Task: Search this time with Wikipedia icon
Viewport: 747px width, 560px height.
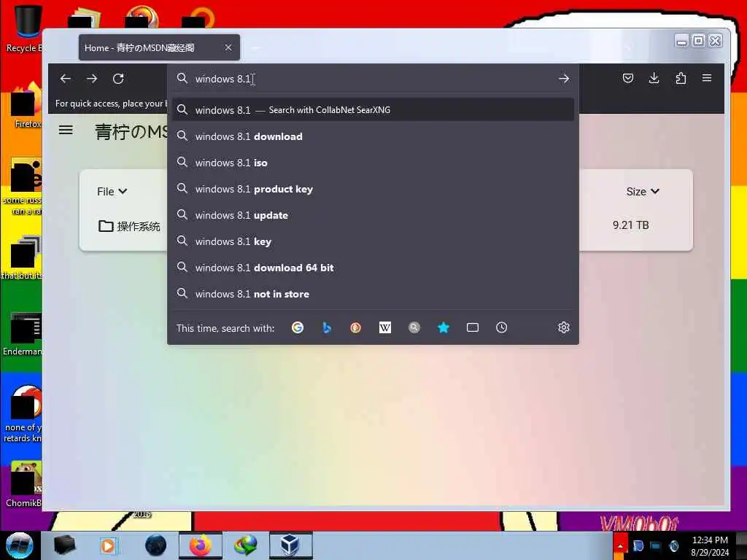Action: (x=385, y=327)
